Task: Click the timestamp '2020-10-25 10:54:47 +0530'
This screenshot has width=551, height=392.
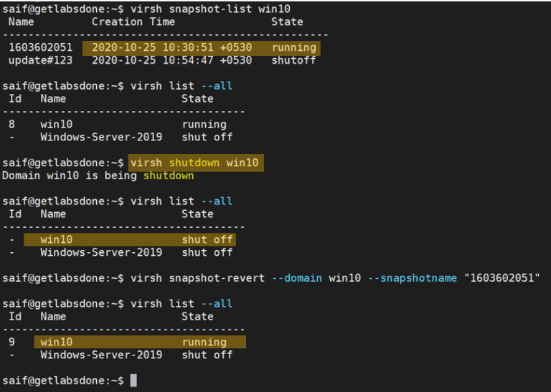Action: [x=172, y=60]
